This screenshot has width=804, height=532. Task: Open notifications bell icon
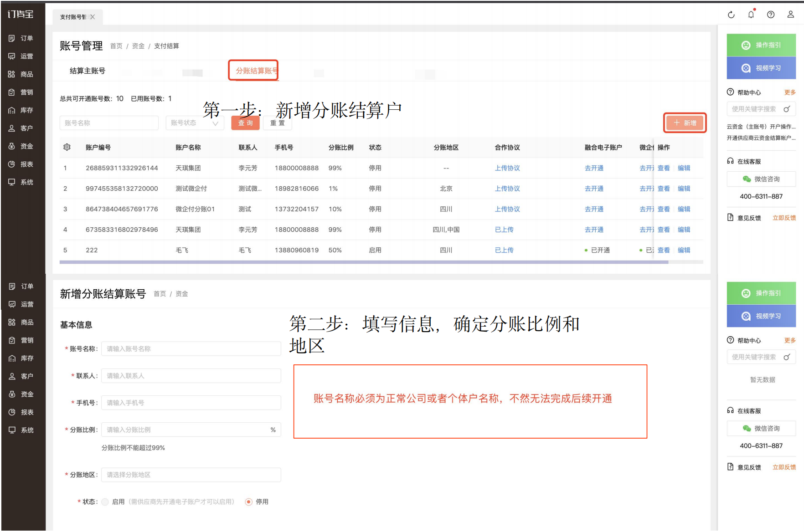[x=751, y=15]
